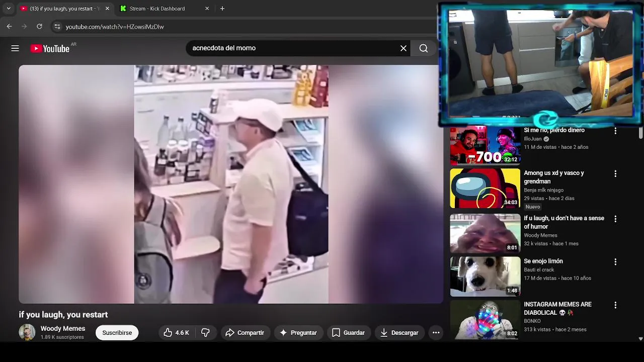Open the YouTube hamburger guide menu

[x=15, y=48]
